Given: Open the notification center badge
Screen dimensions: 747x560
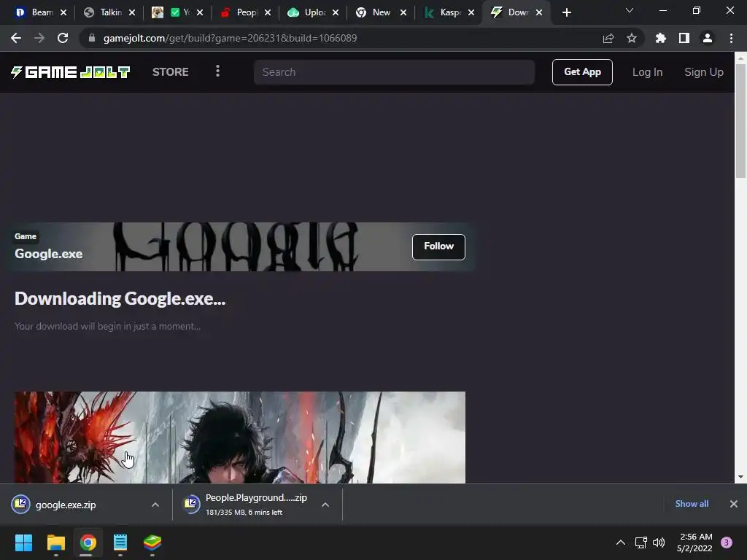Looking at the screenshot, I should click(x=727, y=542).
